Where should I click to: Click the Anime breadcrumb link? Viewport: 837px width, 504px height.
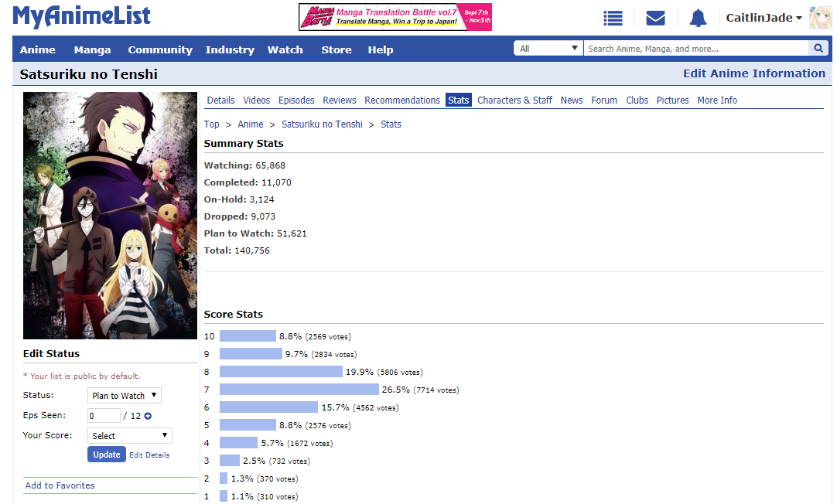[x=251, y=124]
